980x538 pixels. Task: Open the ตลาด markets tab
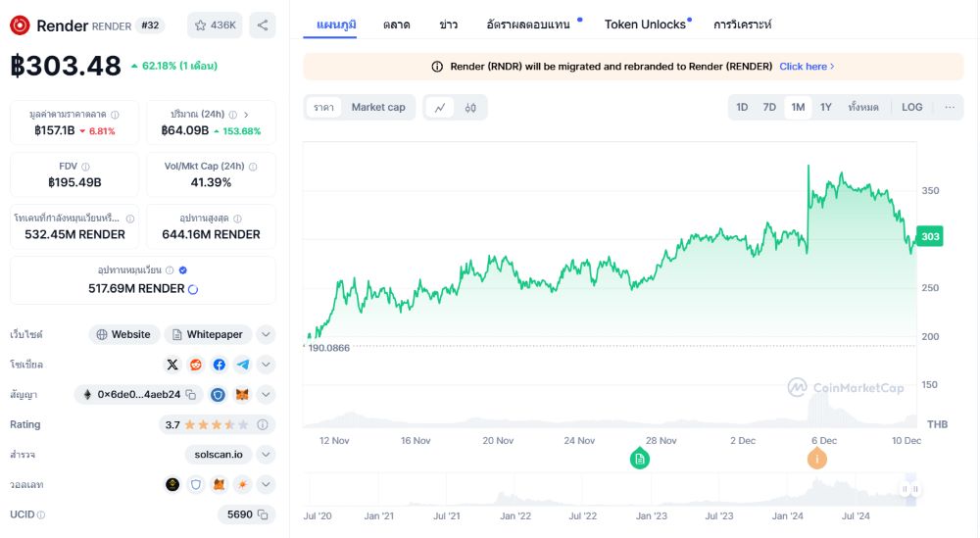pyautogui.click(x=396, y=24)
